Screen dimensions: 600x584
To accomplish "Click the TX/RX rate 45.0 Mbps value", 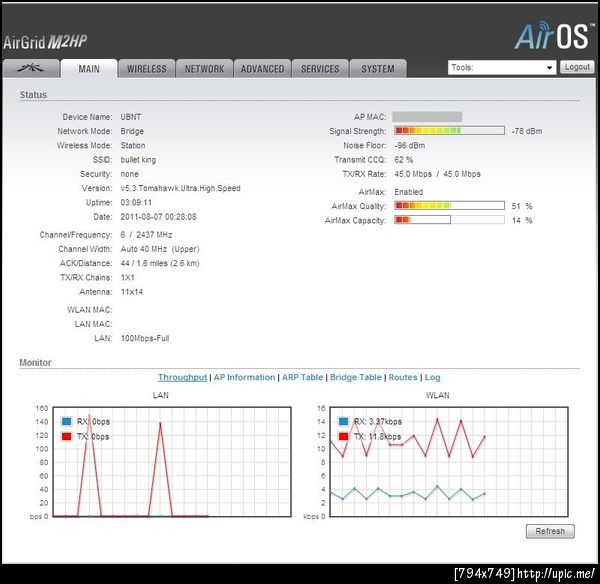I will coord(437,174).
